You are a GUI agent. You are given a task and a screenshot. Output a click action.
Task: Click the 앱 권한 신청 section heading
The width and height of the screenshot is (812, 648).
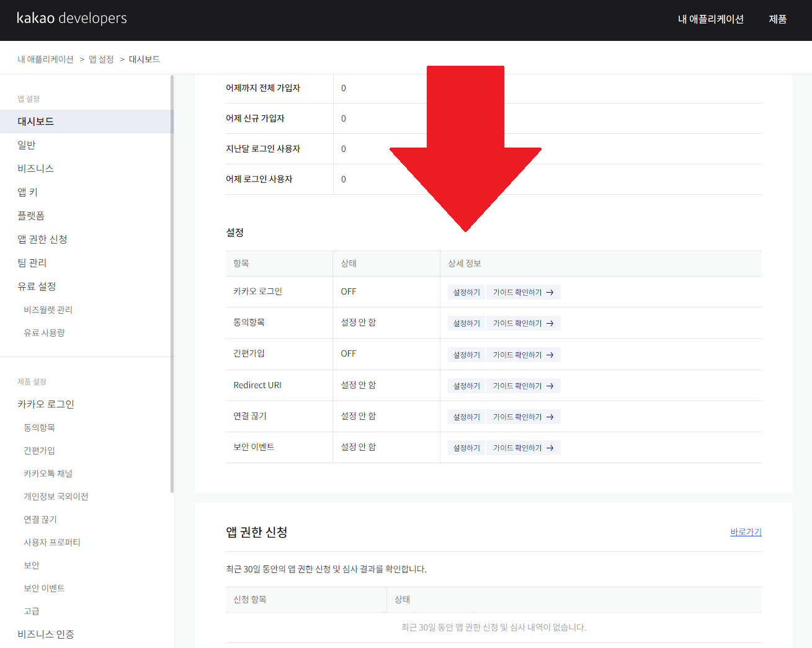click(x=257, y=532)
